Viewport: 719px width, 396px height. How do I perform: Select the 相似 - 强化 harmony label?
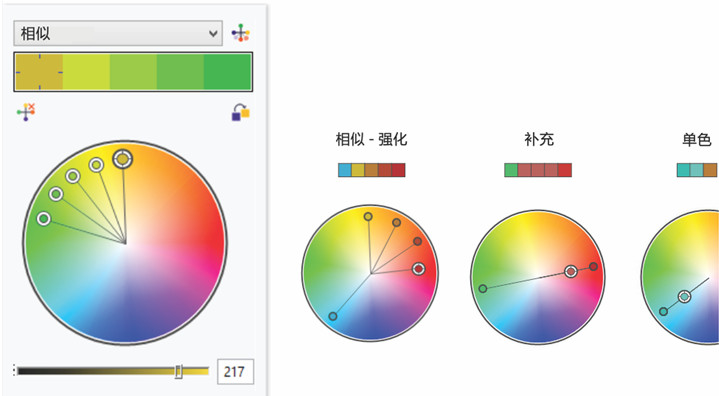tap(371, 139)
